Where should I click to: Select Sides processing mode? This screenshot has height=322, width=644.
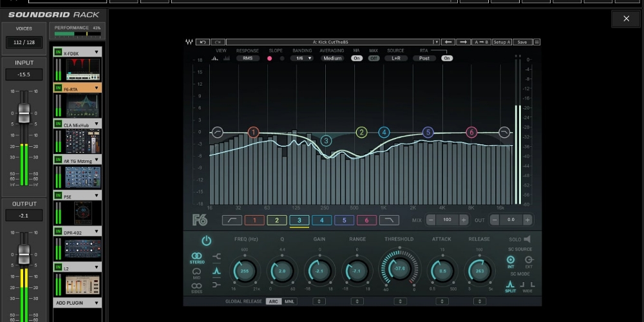pos(196,288)
